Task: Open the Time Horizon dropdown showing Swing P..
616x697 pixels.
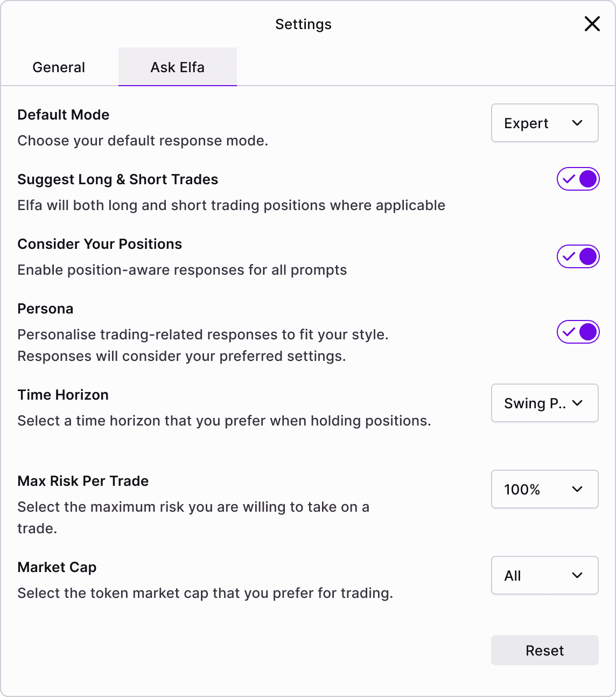Action: 544,403
